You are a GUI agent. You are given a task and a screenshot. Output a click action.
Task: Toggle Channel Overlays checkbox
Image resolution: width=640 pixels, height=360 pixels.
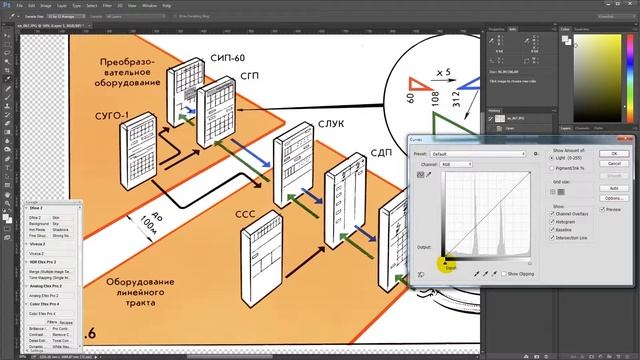tap(552, 214)
